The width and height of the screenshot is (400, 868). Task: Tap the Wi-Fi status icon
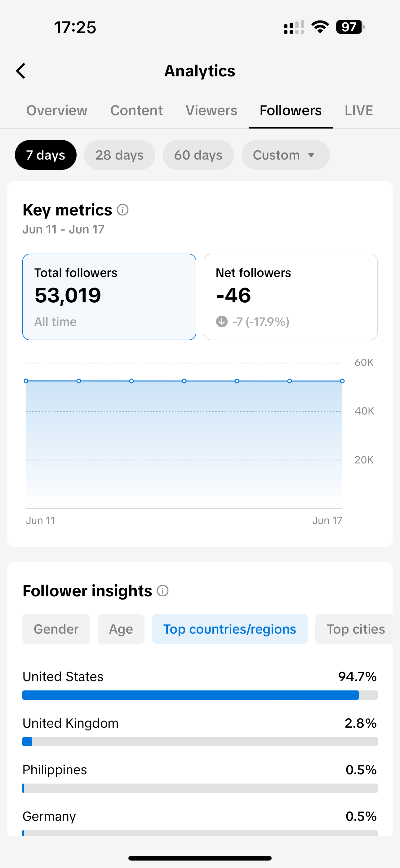(x=320, y=27)
